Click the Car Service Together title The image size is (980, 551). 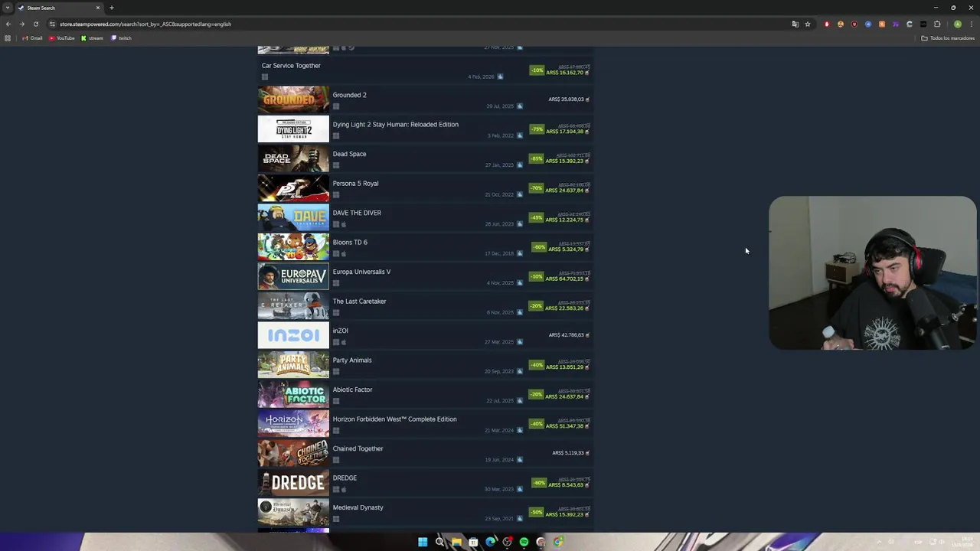[291, 66]
